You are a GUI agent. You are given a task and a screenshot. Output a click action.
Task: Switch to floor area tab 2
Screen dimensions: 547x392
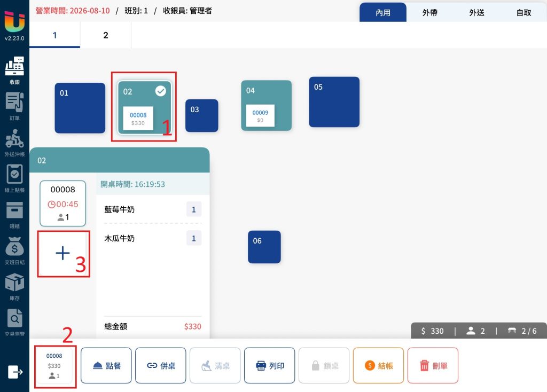(x=106, y=35)
